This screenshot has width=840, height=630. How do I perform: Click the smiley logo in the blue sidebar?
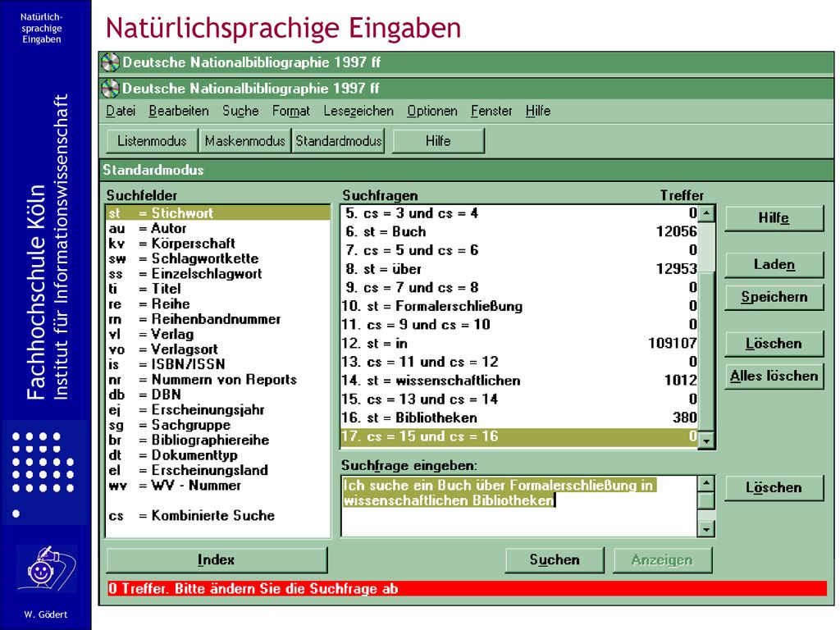pos(46,568)
